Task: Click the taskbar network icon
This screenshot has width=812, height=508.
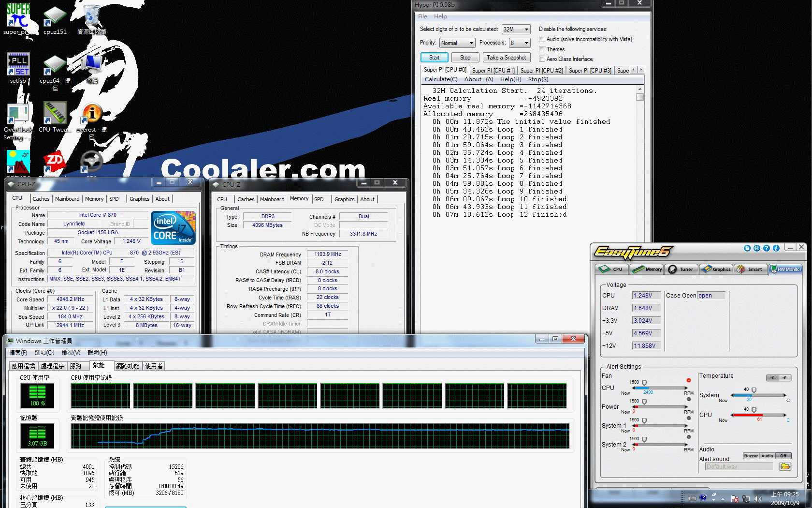Action: (x=746, y=498)
